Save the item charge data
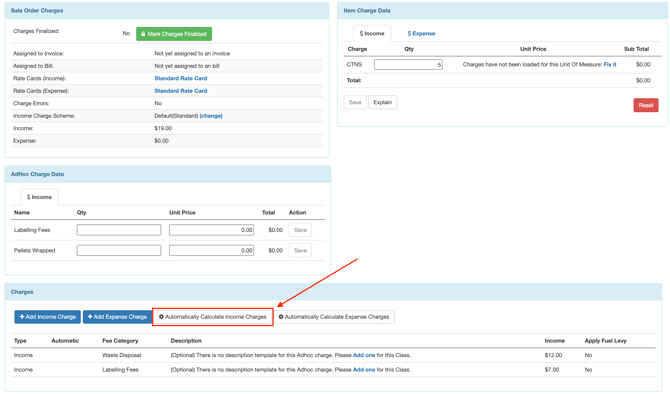 click(x=355, y=102)
